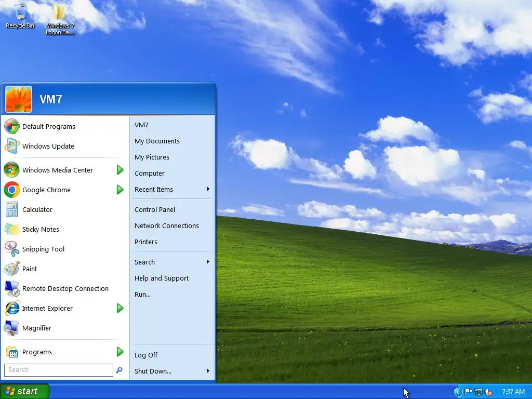
Task: Show hidden tray icons arrow
Action: tap(458, 392)
